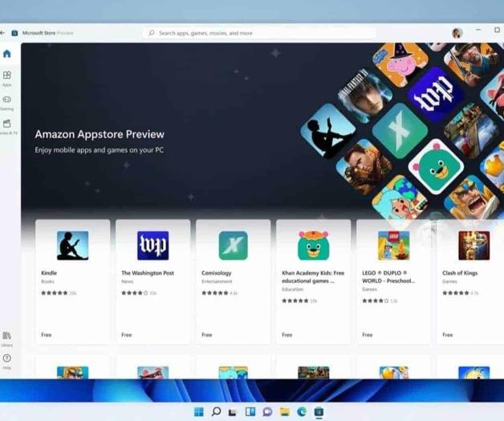Screen dimensions: 504x421
Task: Click Entertainment category under Comixology
Action: pos(217,282)
